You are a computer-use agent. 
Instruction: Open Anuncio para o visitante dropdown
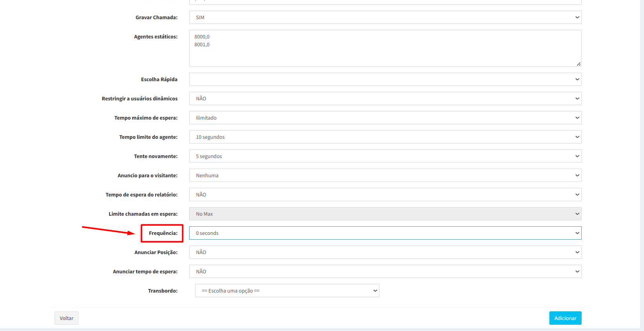(385, 175)
